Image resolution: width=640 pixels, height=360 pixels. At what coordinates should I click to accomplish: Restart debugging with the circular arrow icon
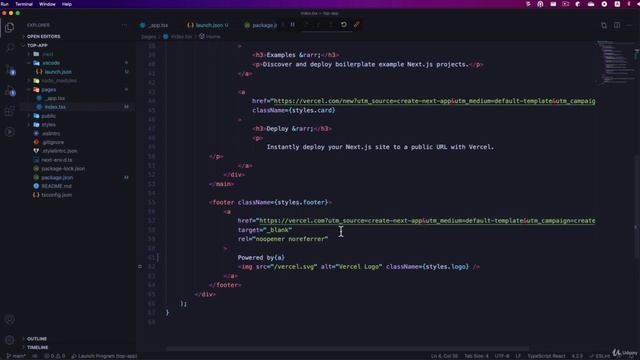point(344,24)
